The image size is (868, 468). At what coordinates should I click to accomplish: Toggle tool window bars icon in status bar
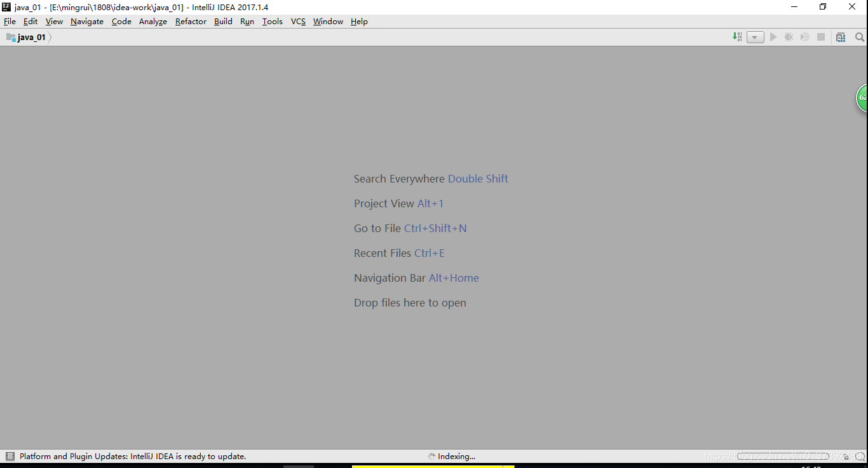click(x=10, y=456)
